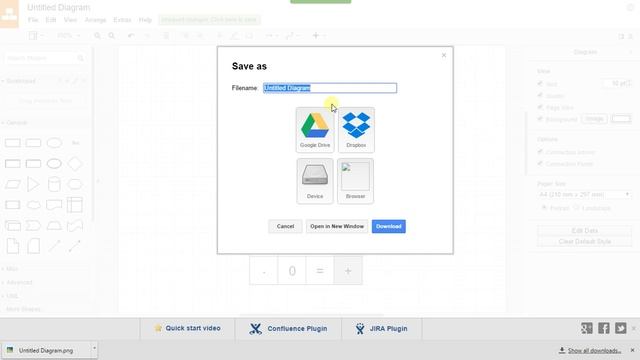This screenshot has width=640, height=360.
Task: Toggle Connection Points checkbox
Action: click(x=540, y=164)
